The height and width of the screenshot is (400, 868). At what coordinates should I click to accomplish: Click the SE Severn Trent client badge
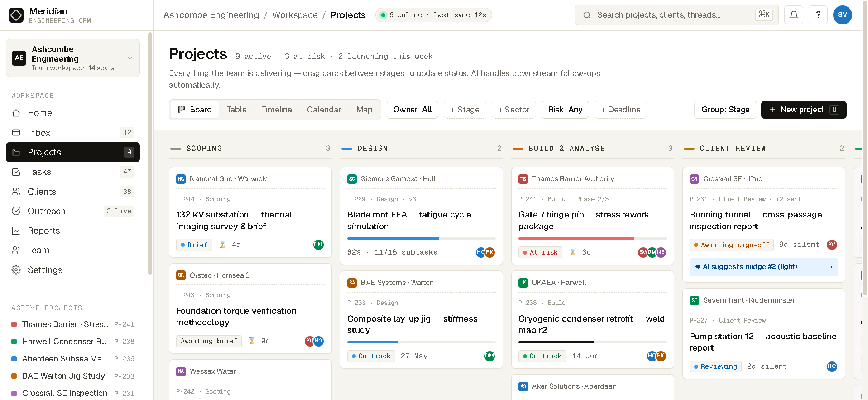point(694,300)
